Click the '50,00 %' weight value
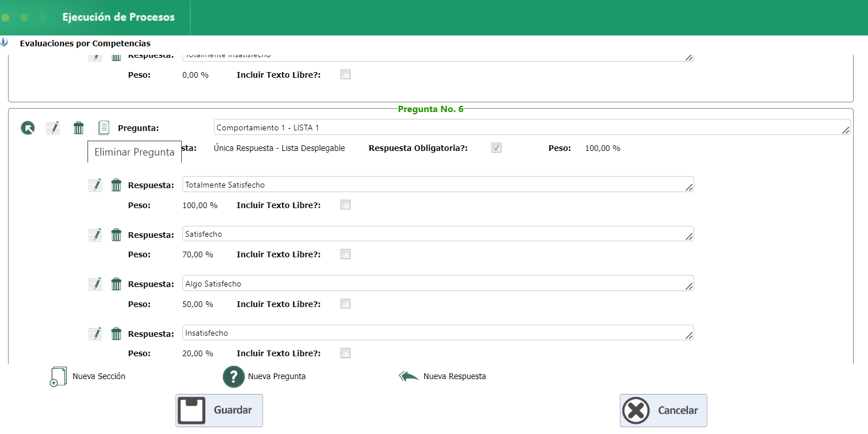Image resolution: width=868 pixels, height=434 pixels. [198, 304]
